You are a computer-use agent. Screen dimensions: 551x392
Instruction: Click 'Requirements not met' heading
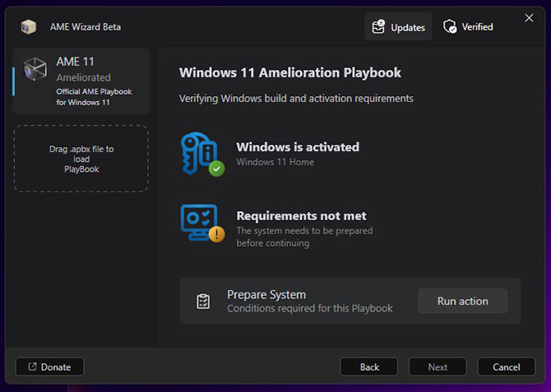[x=301, y=215]
